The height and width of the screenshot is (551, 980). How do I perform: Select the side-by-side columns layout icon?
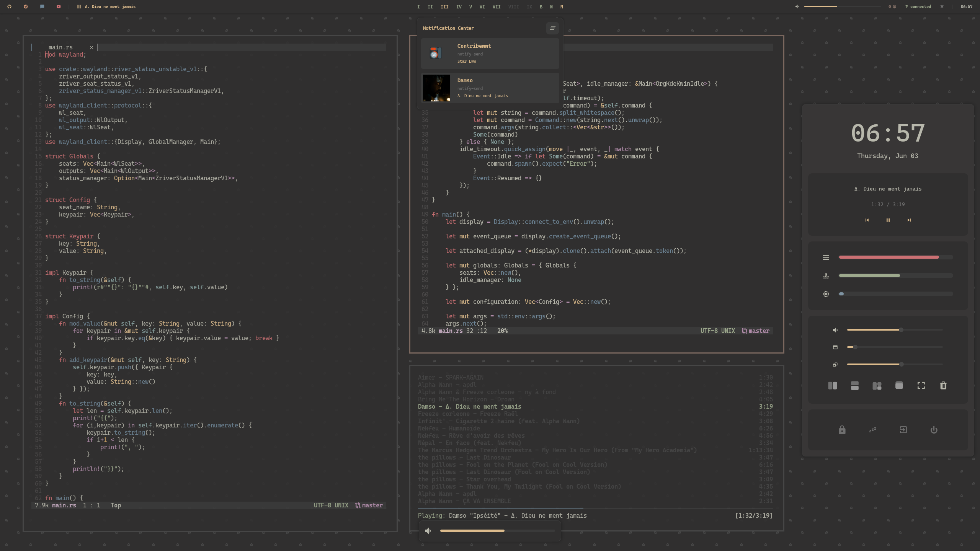[x=832, y=385]
